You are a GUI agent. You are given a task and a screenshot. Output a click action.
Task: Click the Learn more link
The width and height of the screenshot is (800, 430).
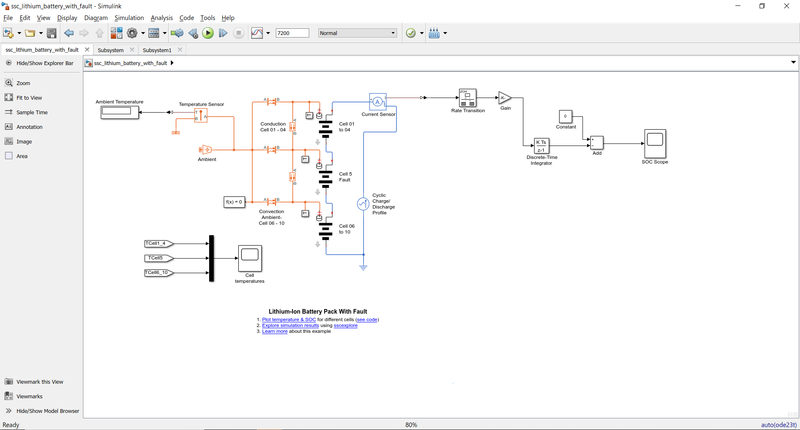[274, 332]
